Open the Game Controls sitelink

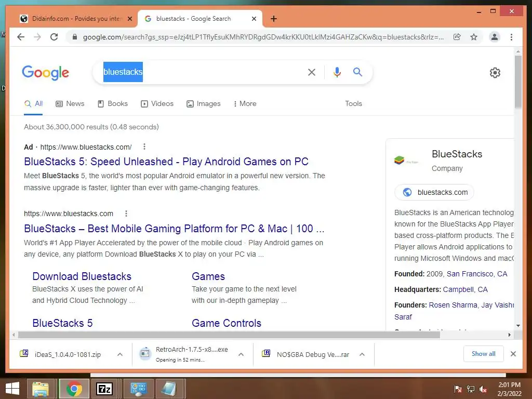[x=227, y=323]
